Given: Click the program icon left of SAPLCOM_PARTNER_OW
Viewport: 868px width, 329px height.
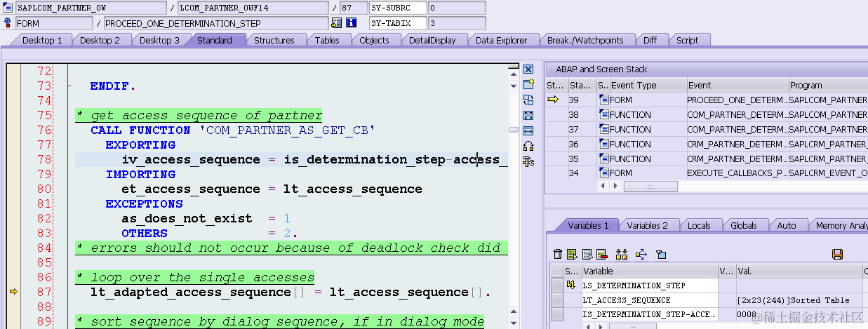Looking at the screenshot, I should pyautogui.click(x=7, y=8).
